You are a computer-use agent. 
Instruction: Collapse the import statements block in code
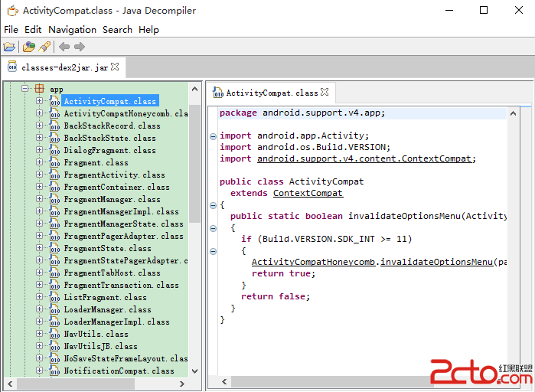(x=213, y=136)
